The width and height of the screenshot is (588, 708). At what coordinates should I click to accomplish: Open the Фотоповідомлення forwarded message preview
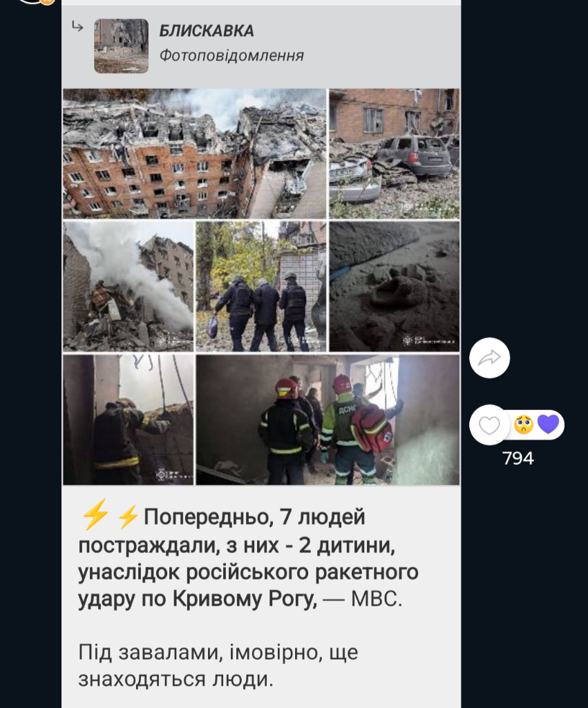[x=231, y=55]
